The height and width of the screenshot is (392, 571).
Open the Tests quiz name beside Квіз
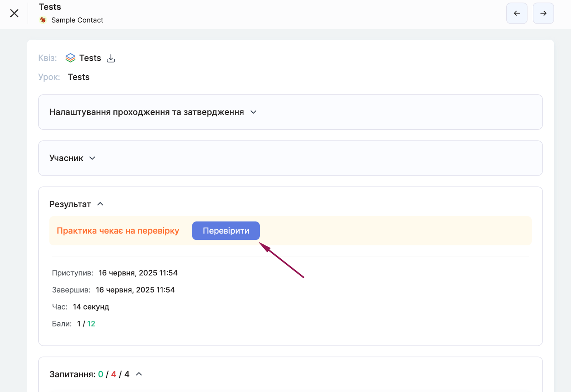[90, 58]
